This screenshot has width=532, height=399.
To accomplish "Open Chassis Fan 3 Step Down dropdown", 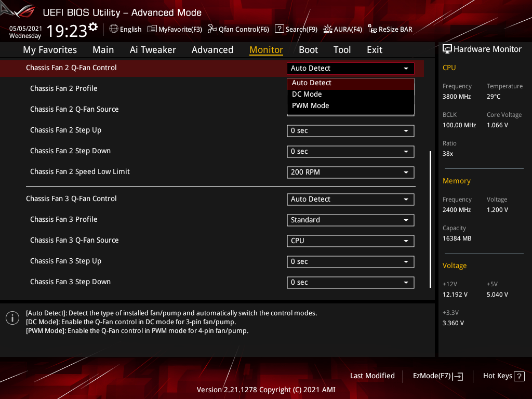I will click(351, 283).
